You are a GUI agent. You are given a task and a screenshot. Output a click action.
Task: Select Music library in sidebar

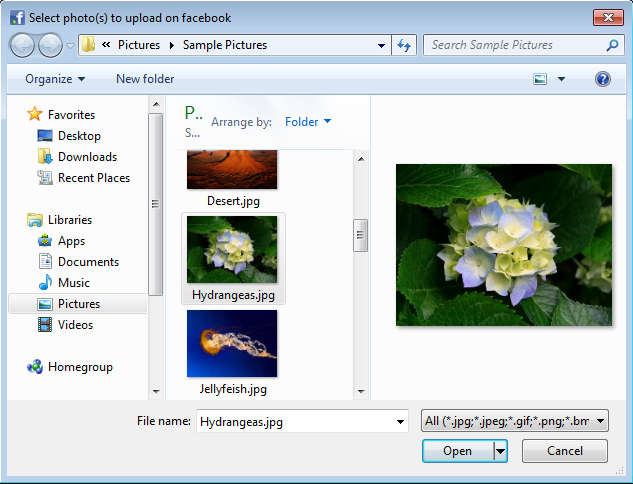(73, 283)
